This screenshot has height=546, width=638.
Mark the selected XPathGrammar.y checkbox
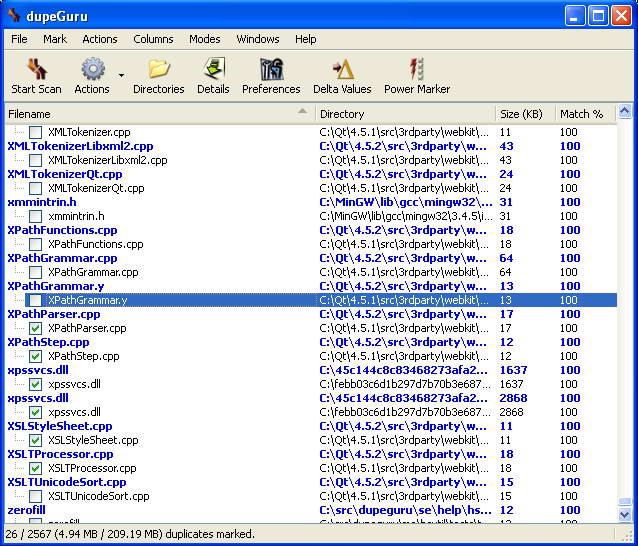click(35, 300)
